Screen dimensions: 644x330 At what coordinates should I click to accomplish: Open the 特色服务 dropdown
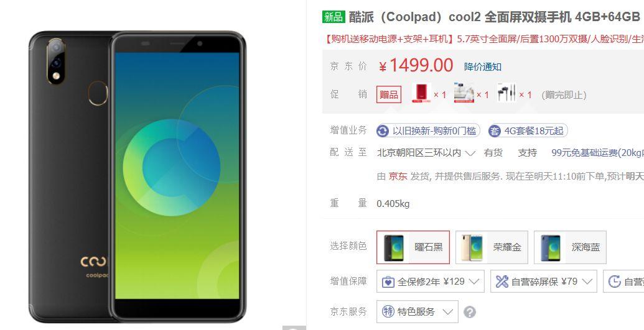tap(418, 311)
